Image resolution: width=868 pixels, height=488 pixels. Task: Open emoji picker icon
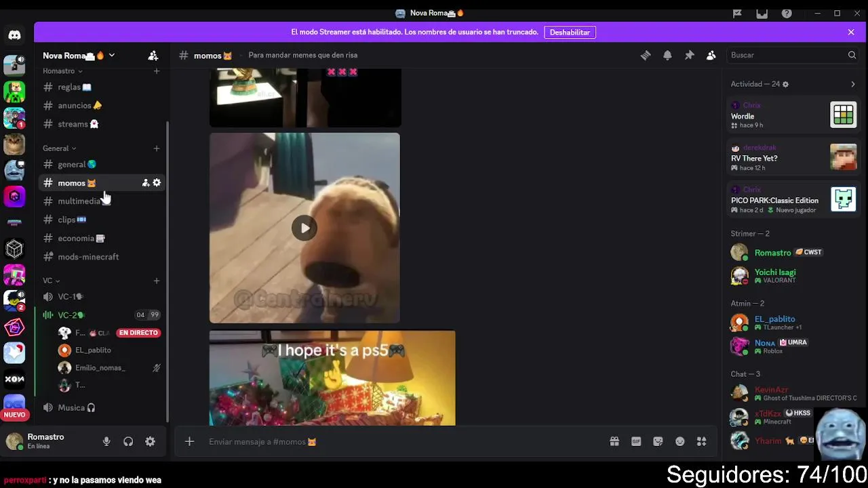[x=679, y=442]
